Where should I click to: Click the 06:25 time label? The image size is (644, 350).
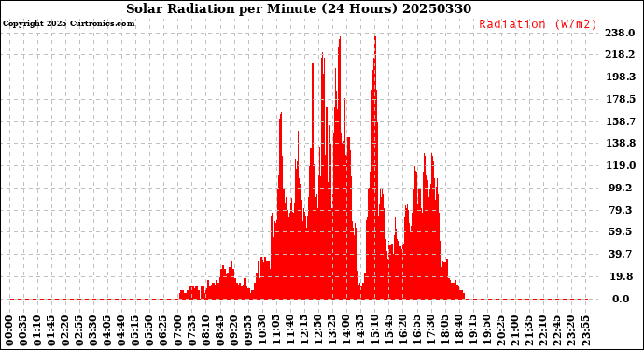(164, 331)
